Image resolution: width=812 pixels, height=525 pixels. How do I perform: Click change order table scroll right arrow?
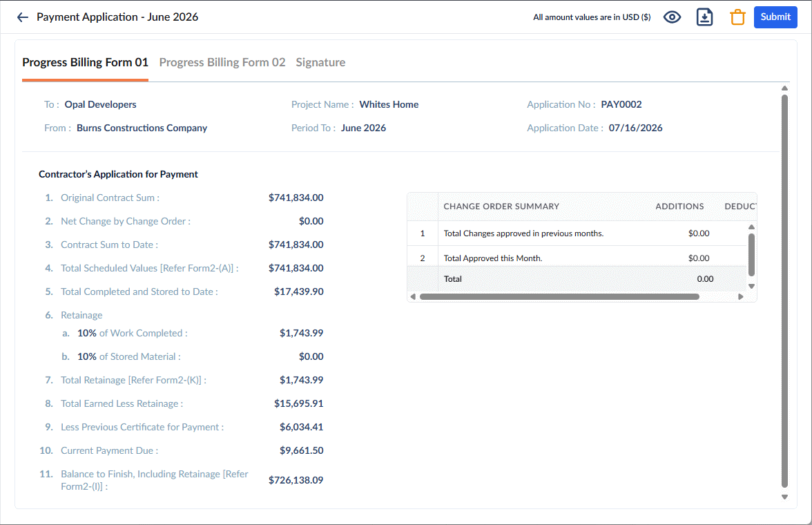click(x=740, y=297)
